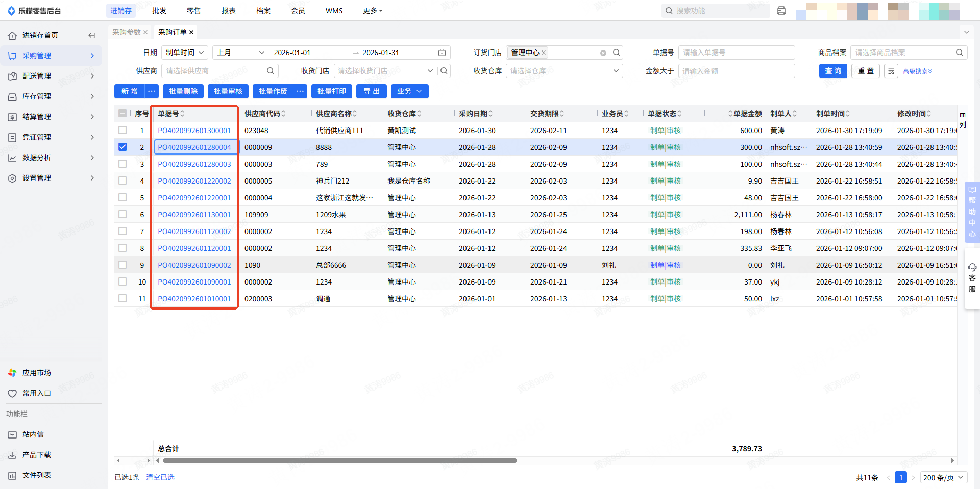
Task: Click the printer icon in top bar
Action: (x=781, y=11)
